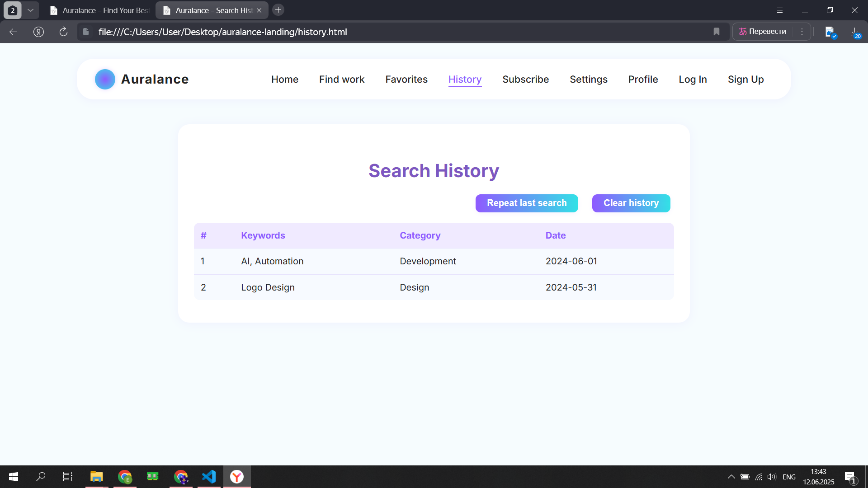Click Repeat last search button
868x488 pixels.
[526, 203]
